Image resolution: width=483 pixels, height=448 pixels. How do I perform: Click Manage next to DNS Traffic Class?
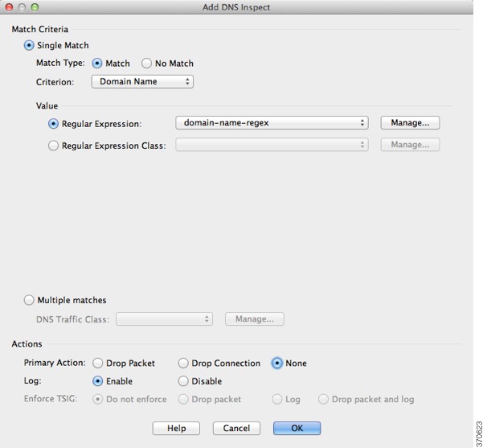click(255, 319)
